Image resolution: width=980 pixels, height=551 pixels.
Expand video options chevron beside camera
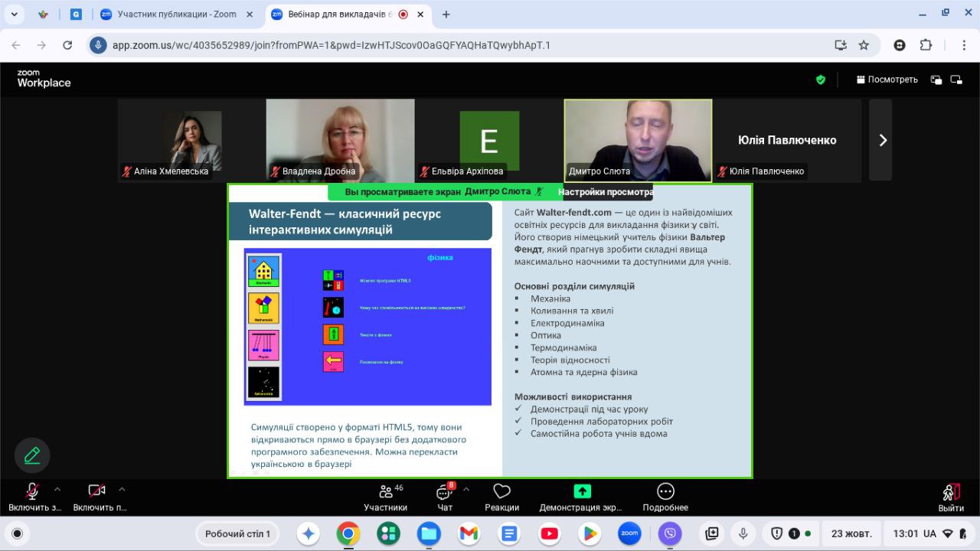pos(122,489)
